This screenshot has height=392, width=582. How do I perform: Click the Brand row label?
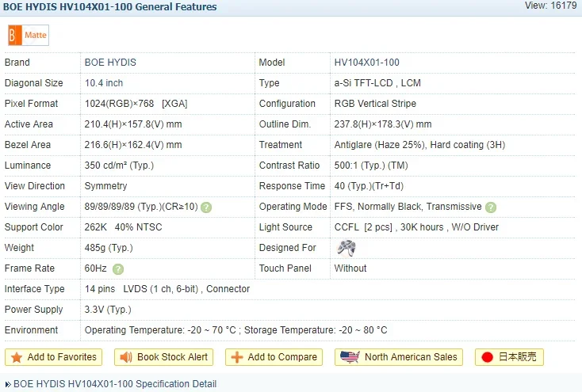coord(17,63)
